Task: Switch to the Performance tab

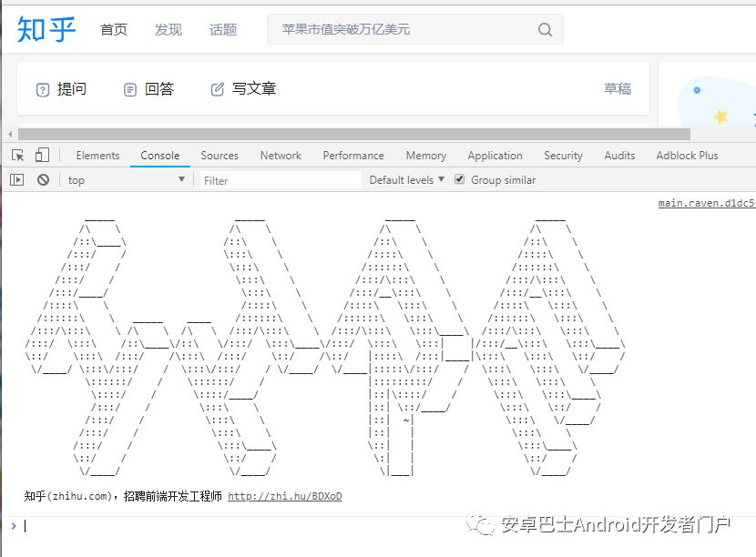Action: (x=353, y=155)
